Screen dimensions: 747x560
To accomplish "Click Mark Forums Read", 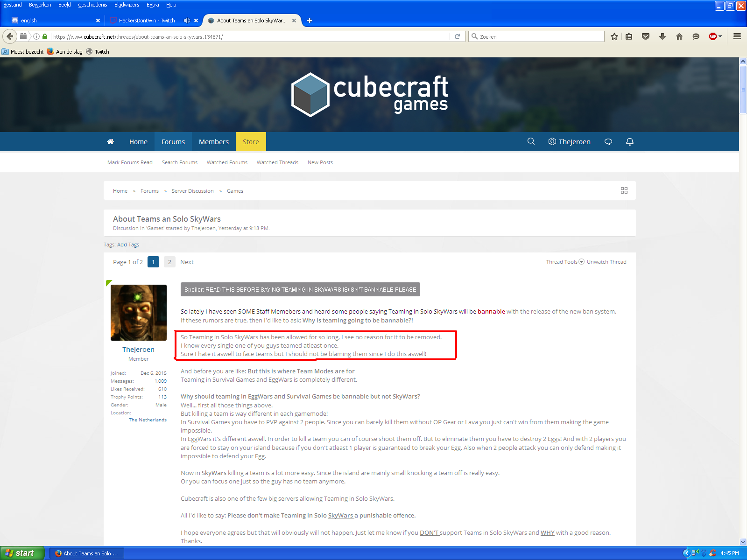I will (x=130, y=162).
